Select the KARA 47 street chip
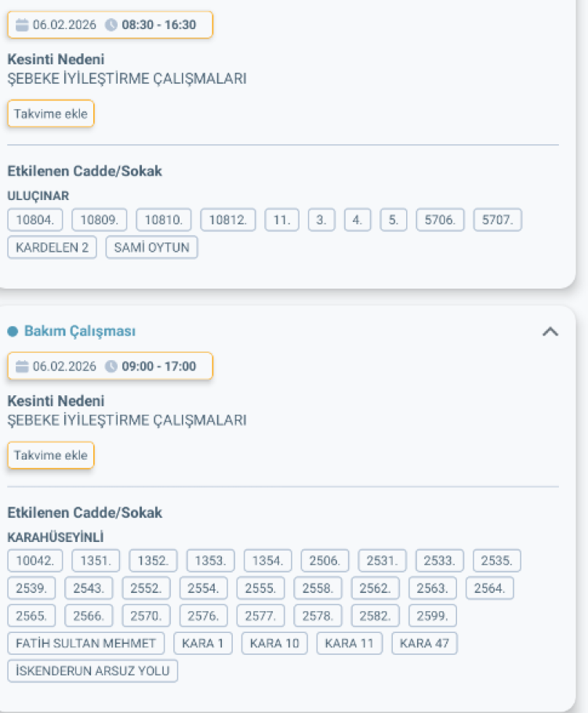588x713 pixels. click(x=424, y=642)
